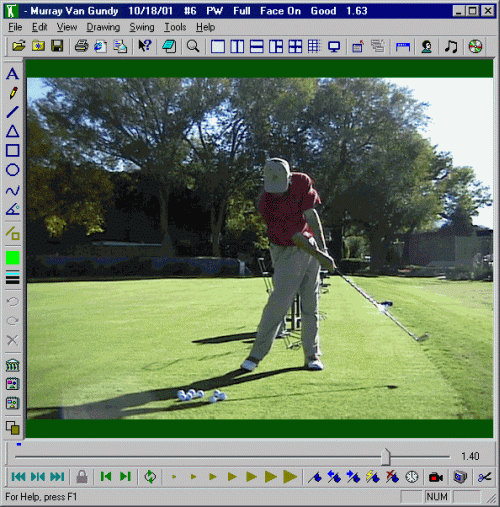Click the yellow folder with star icon
500x507 pixels.
pos(38,46)
